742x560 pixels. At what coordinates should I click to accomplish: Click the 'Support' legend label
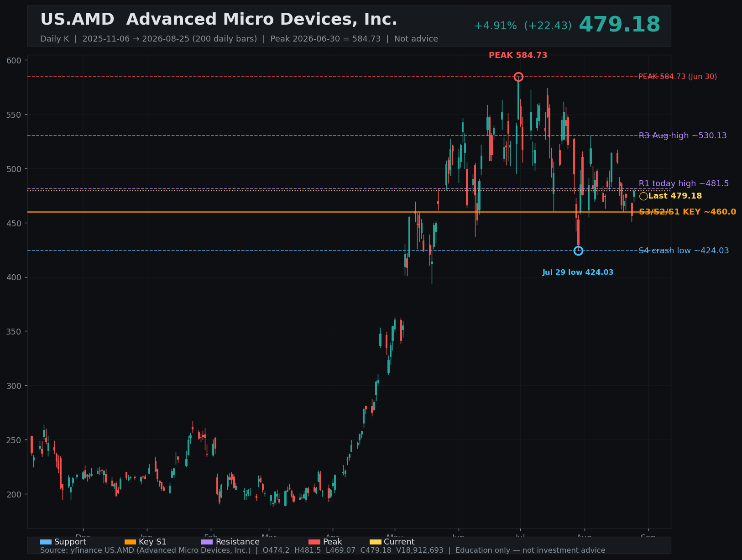[x=70, y=542]
